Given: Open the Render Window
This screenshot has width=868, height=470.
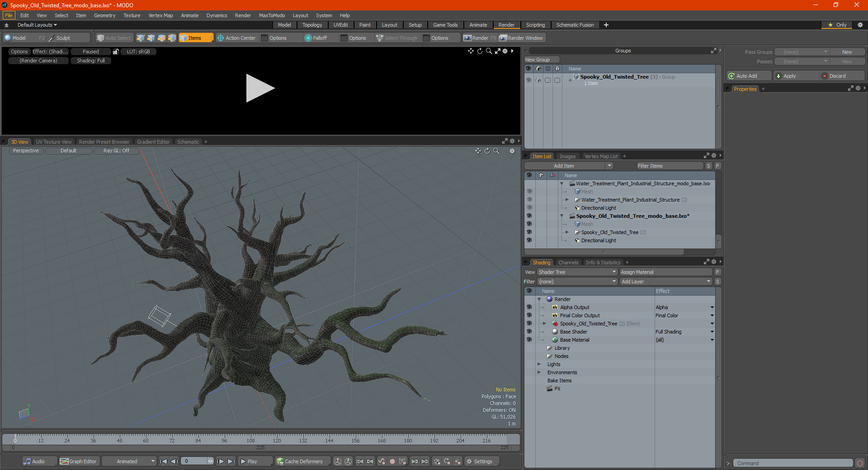Looking at the screenshot, I should (521, 38).
